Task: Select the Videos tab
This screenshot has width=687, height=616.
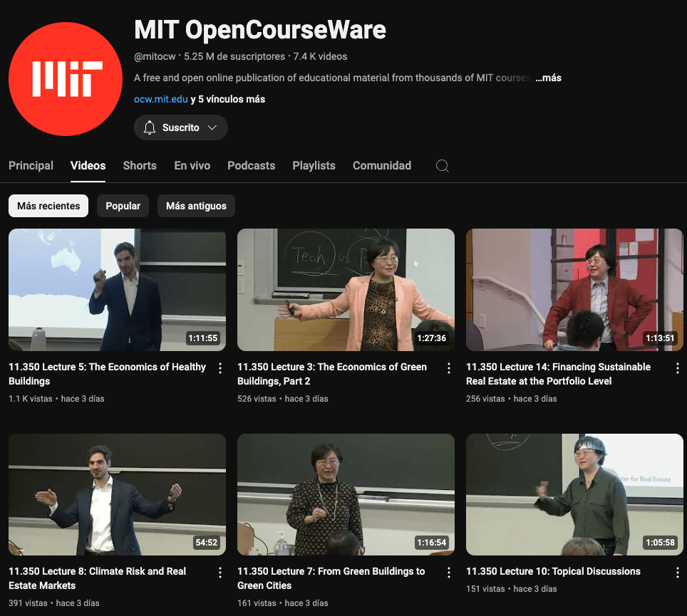Action: click(x=88, y=165)
